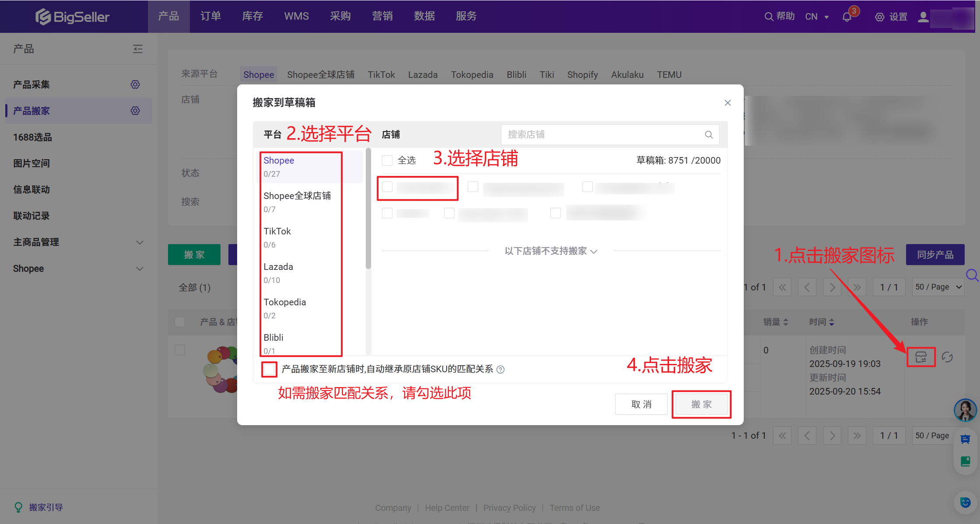Click the notification bell icon
Image resolution: width=980 pixels, height=524 pixels.
pyautogui.click(x=847, y=17)
